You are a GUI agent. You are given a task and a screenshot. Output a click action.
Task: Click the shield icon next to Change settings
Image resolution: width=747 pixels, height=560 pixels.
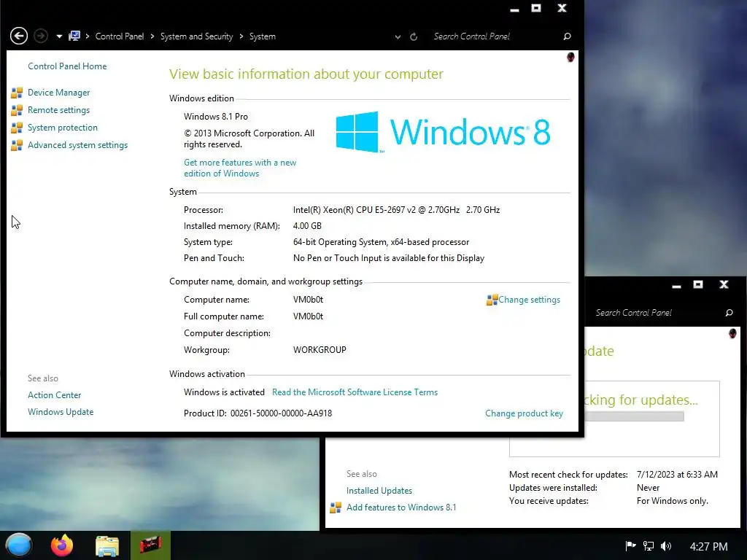(x=492, y=300)
